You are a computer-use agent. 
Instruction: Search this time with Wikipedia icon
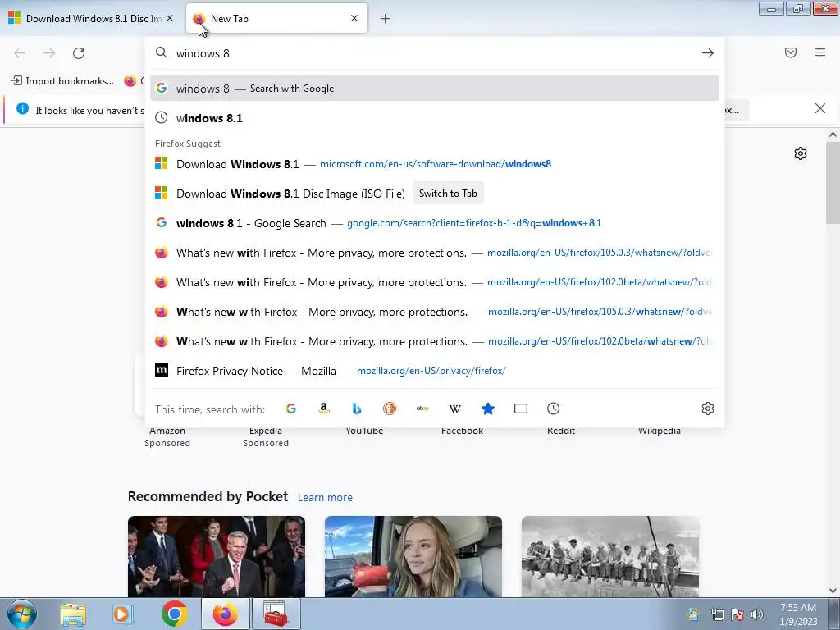(x=454, y=409)
